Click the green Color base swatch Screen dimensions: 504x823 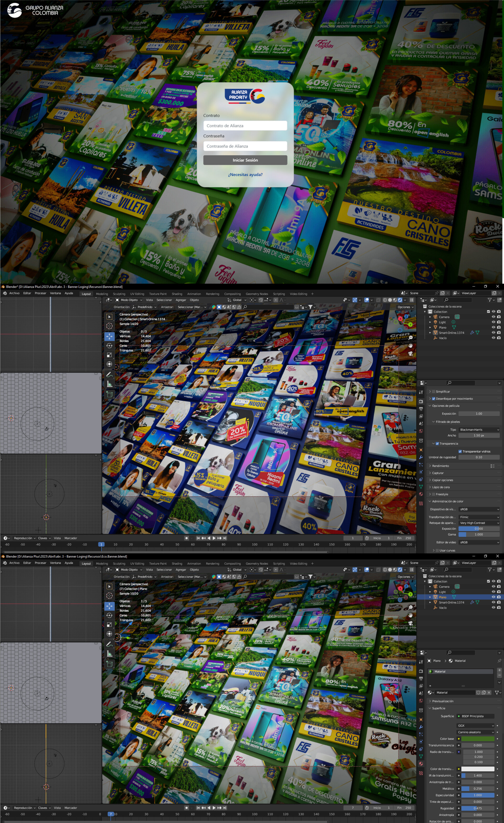(477, 738)
